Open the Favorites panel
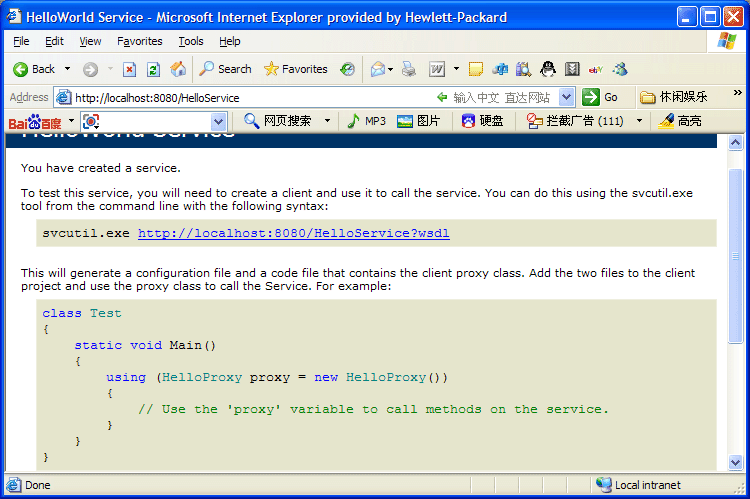This screenshot has height=499, width=750. pyautogui.click(x=295, y=69)
